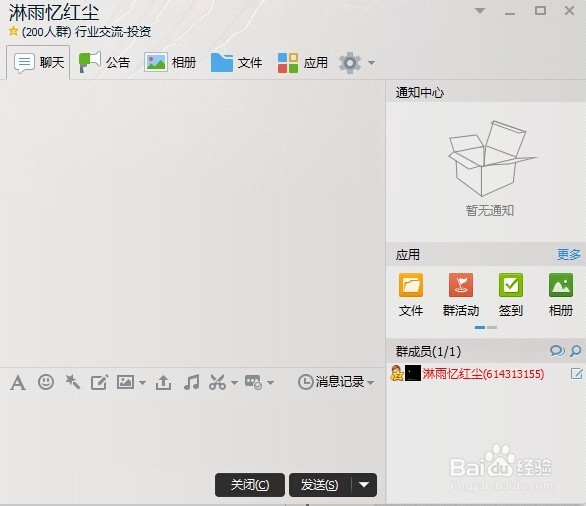Click the magic wand effects icon

[73, 382]
